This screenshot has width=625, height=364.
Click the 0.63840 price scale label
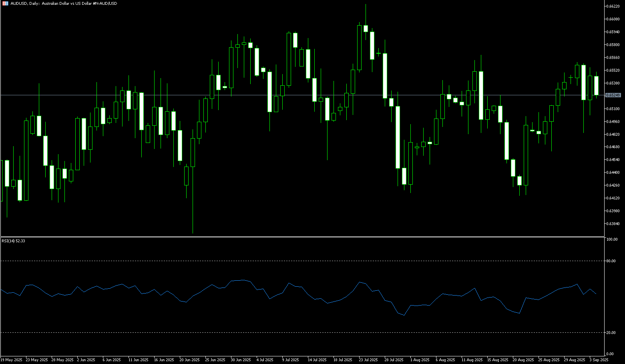coord(613,223)
